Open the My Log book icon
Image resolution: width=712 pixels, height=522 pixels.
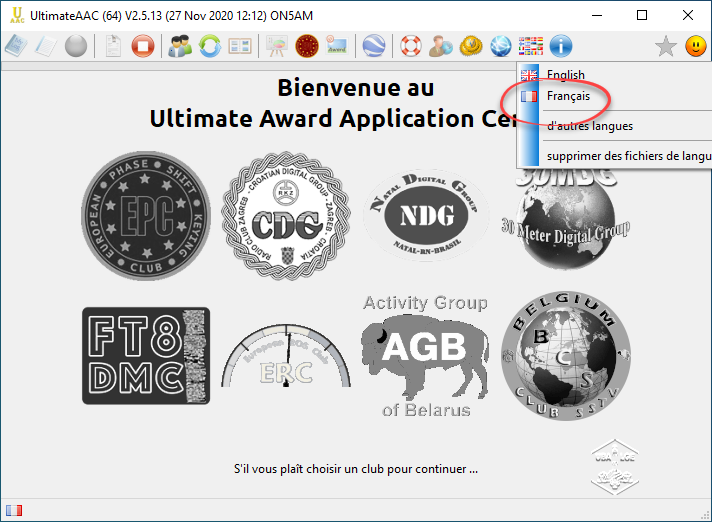point(15,46)
